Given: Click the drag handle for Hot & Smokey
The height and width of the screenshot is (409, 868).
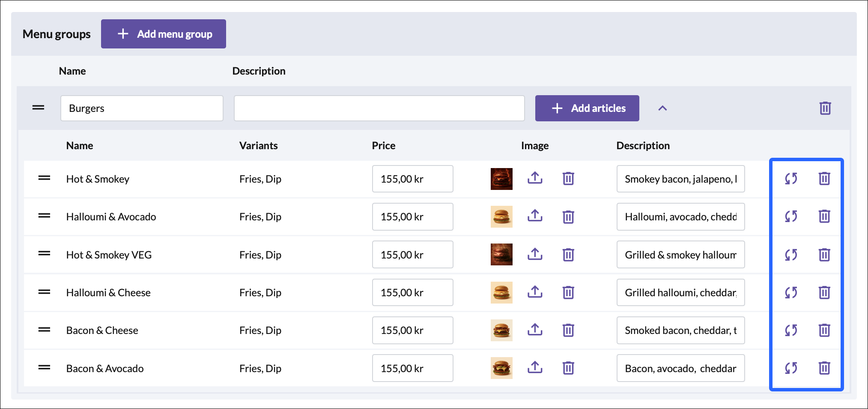Looking at the screenshot, I should (x=44, y=178).
